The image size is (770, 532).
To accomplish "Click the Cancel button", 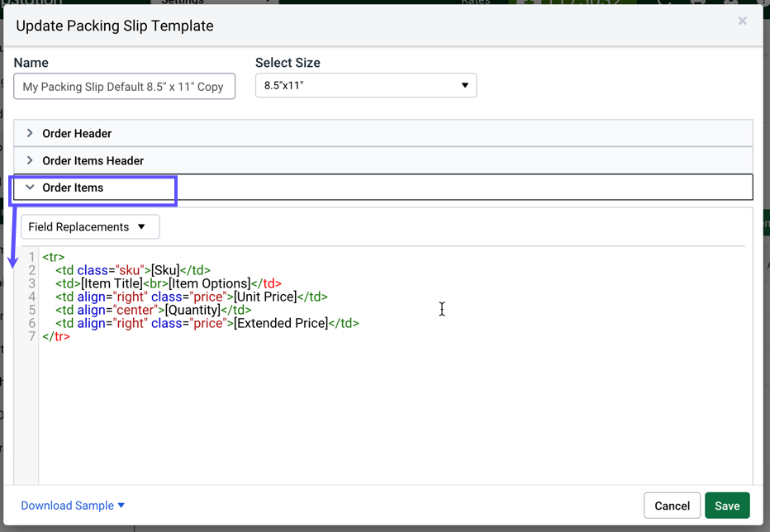I will pyautogui.click(x=672, y=506).
